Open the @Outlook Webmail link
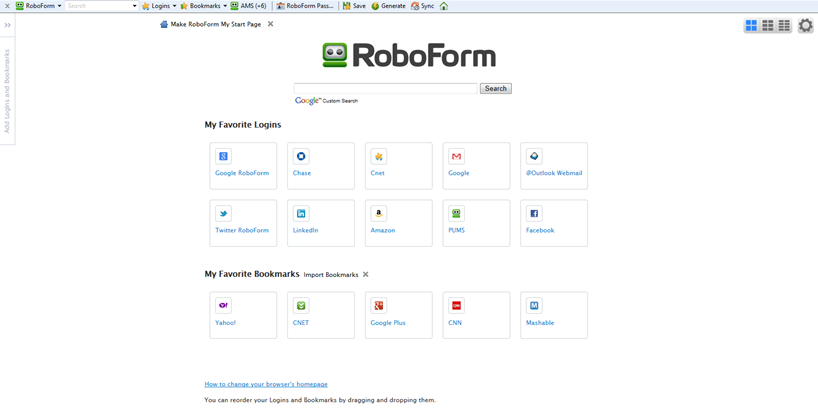 coord(554,173)
